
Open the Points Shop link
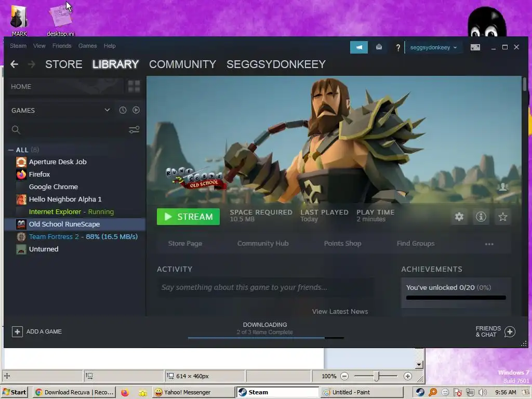click(342, 243)
